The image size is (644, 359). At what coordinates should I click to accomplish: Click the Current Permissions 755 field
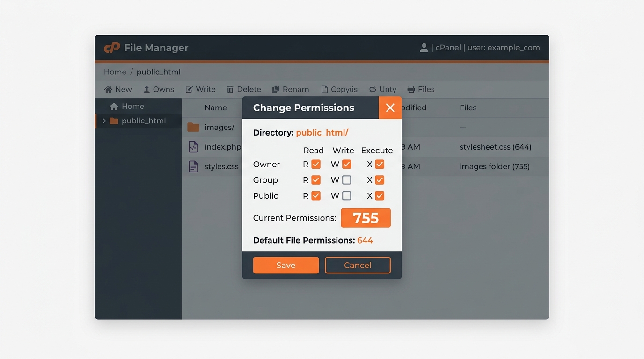click(366, 218)
